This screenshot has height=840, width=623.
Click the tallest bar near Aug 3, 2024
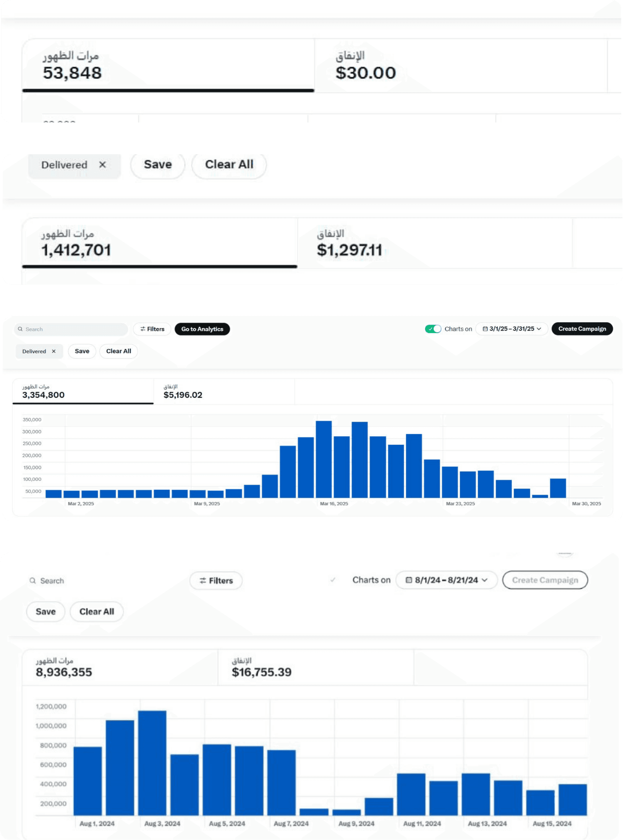click(152, 763)
